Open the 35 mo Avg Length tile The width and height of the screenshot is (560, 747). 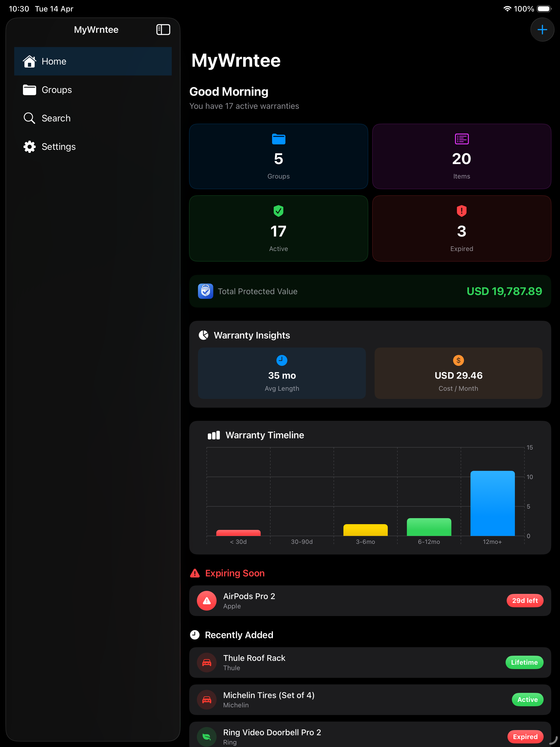tap(282, 373)
